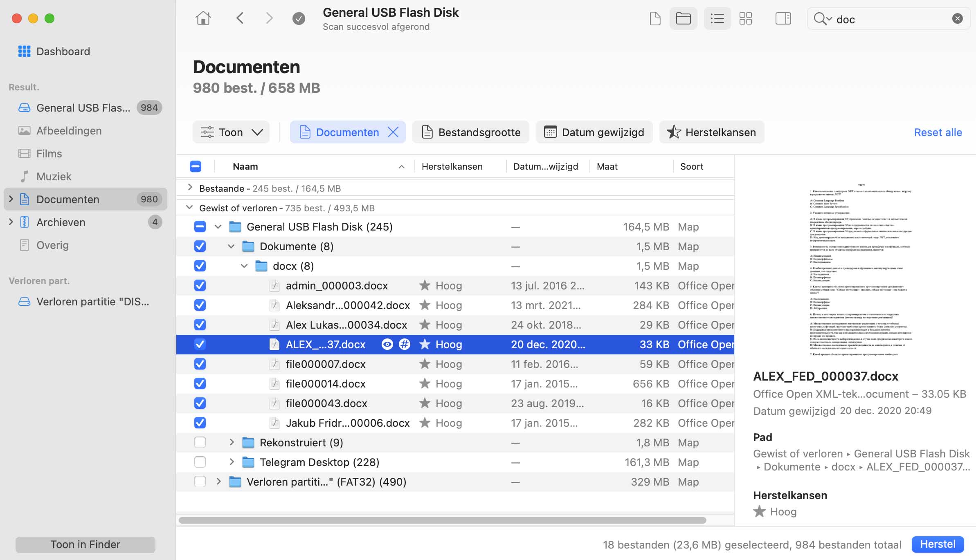Select Alex Lukas...00034.docx row
Image resolution: width=976 pixels, height=560 pixels.
[455, 325]
